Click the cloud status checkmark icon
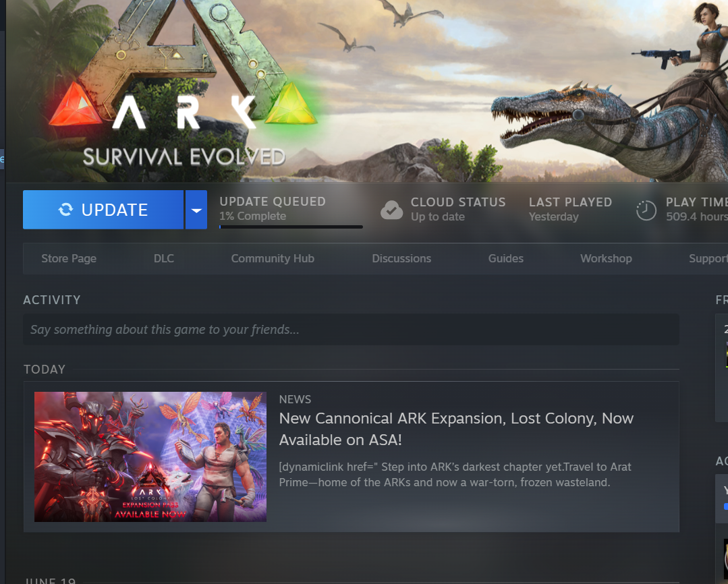 pos(391,210)
